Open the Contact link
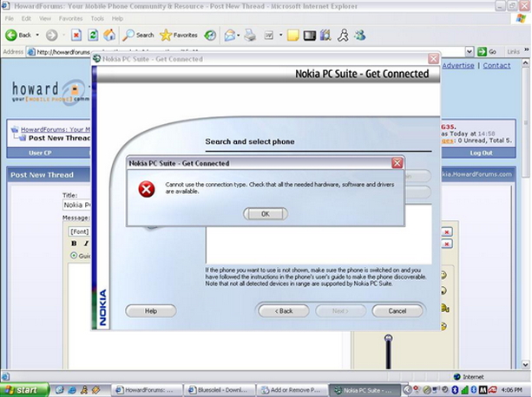The width and height of the screenshot is (532, 397). [x=496, y=66]
